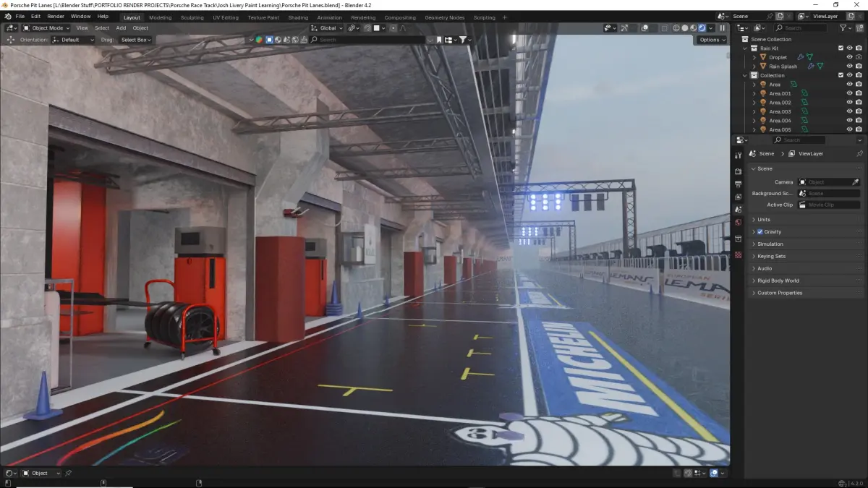Click the outliner search field
The height and width of the screenshot is (488, 868).
(801, 28)
